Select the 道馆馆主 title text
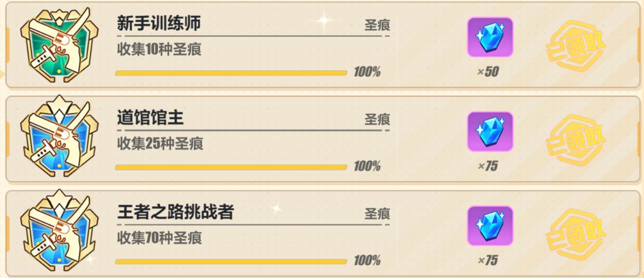The height and width of the screenshot is (278, 644). (x=150, y=118)
